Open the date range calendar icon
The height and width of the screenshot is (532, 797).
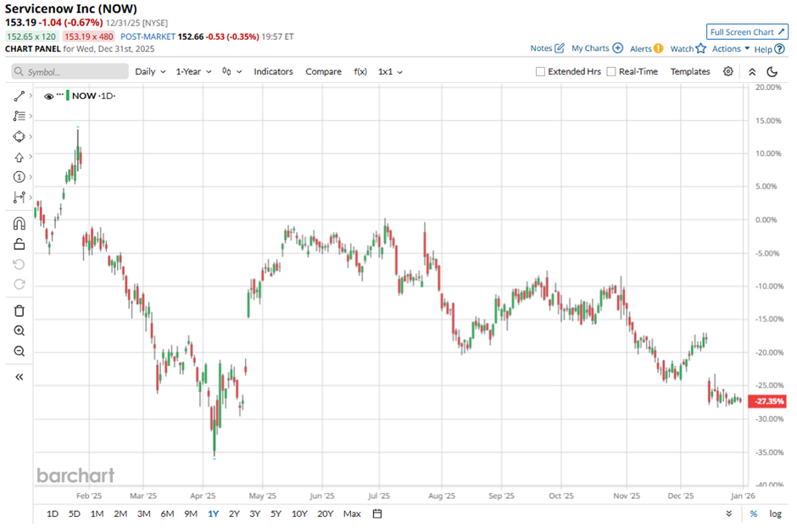tap(377, 513)
